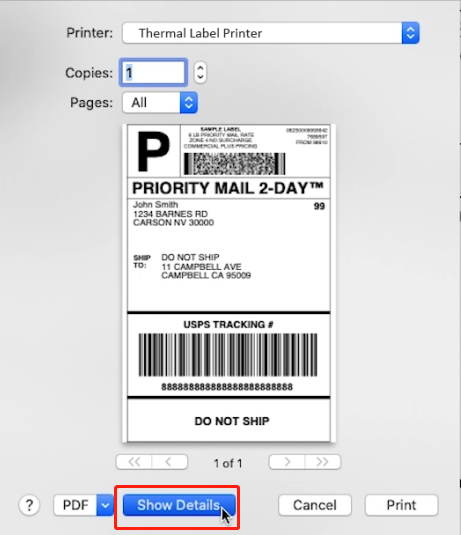Click the 1 of 1 page indicator

pyautogui.click(x=228, y=463)
